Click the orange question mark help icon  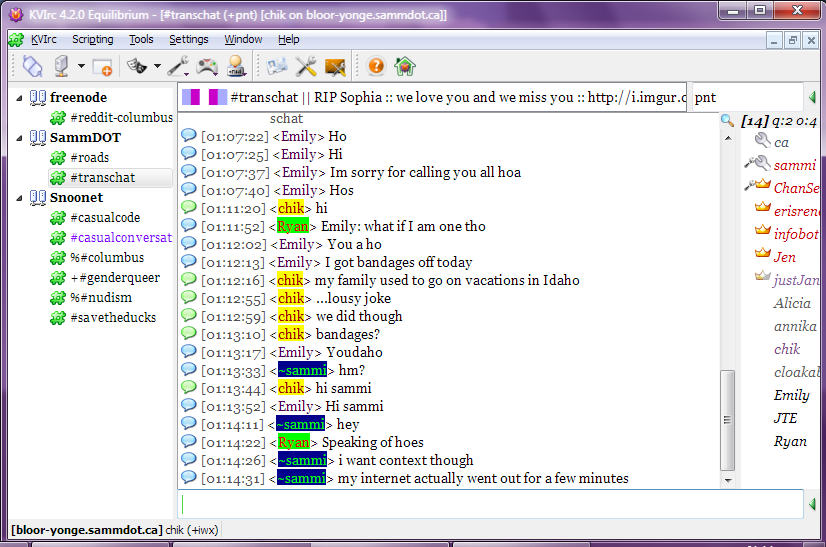click(376, 66)
